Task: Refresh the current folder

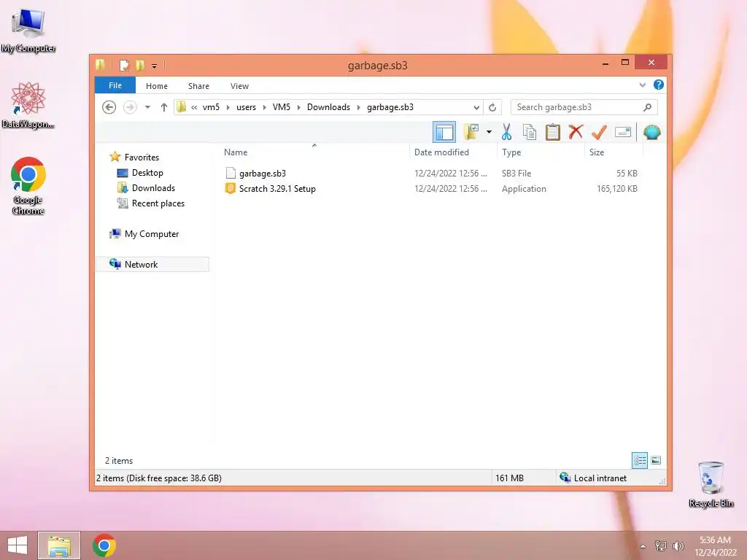Action: click(492, 107)
